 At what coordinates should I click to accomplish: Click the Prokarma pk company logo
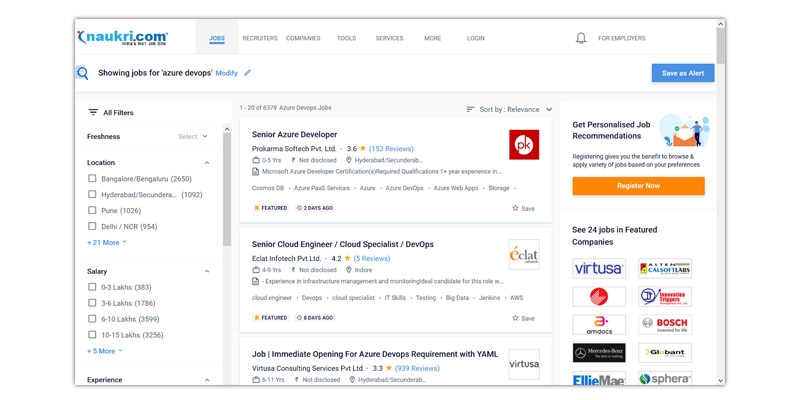click(x=523, y=144)
